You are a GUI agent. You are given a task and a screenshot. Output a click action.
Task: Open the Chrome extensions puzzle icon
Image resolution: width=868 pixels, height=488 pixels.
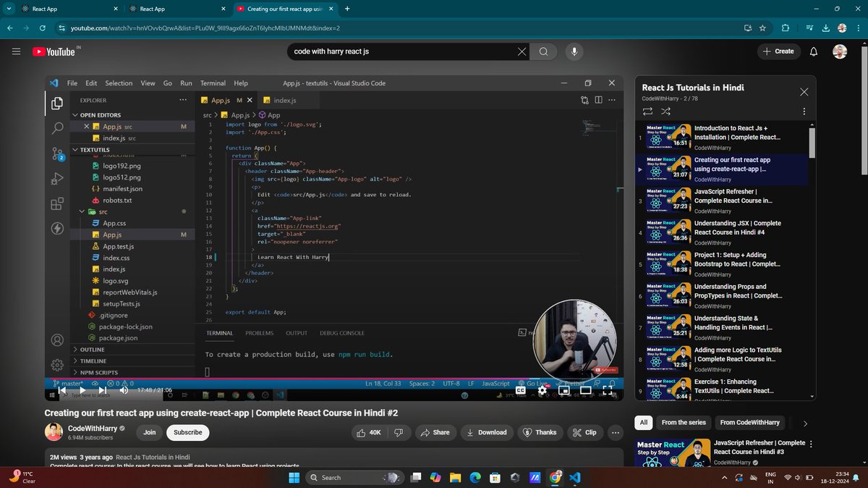pyautogui.click(x=785, y=28)
